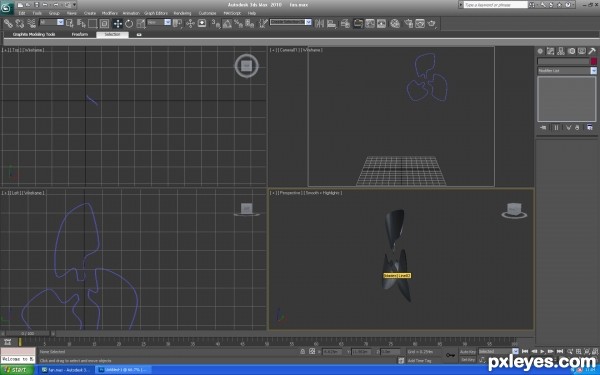
Task: Toggle Angle Snap
Action: coord(227,24)
